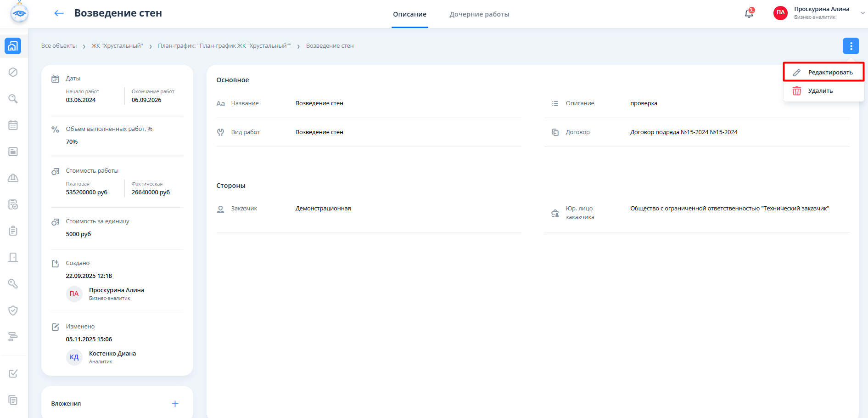Click the back arrow beside Возведение стен
Image resolution: width=868 pixels, height=418 pixels.
59,13
